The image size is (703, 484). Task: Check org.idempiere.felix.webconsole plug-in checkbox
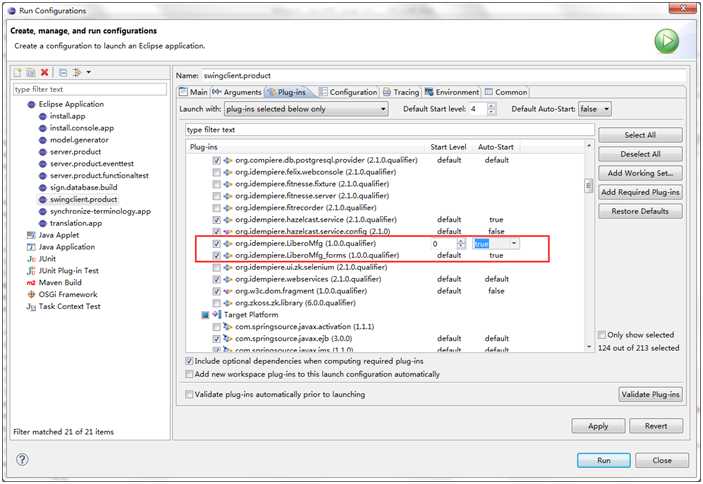coord(217,172)
